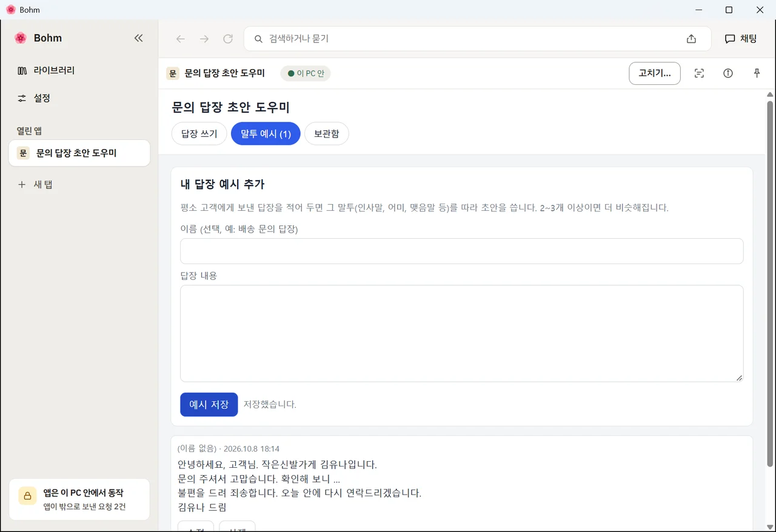Click the scrollbar up arrow
The height and width of the screenshot is (532, 776).
coord(770,95)
